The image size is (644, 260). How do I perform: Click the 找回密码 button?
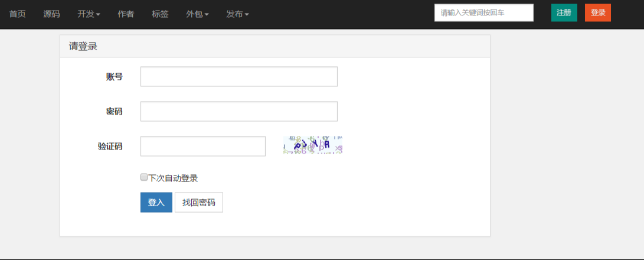coord(199,203)
